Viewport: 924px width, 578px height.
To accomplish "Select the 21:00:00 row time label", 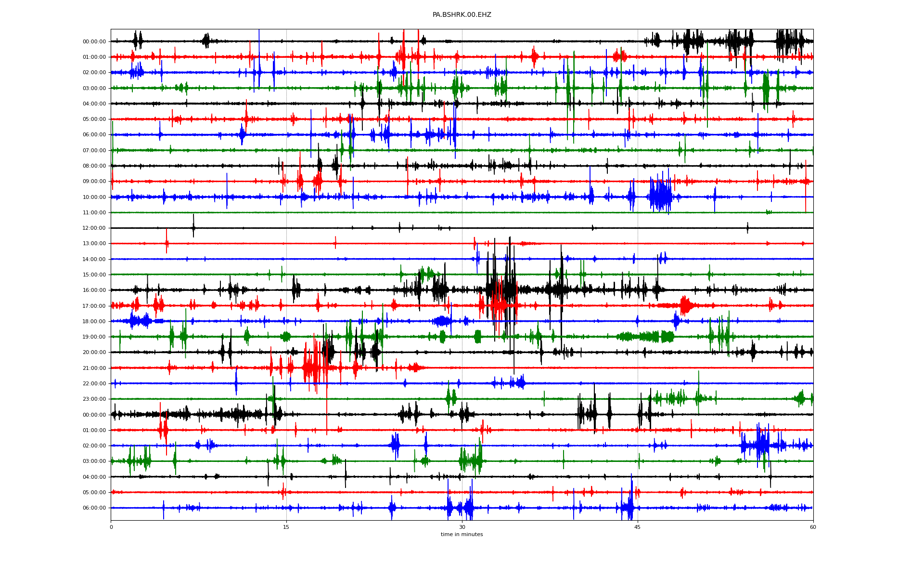I will (94, 368).
